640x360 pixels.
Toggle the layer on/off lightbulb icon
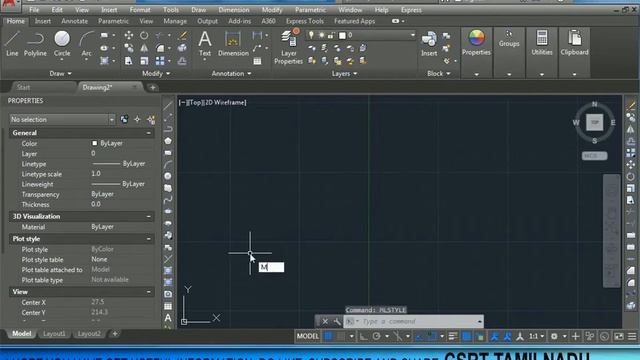311,36
